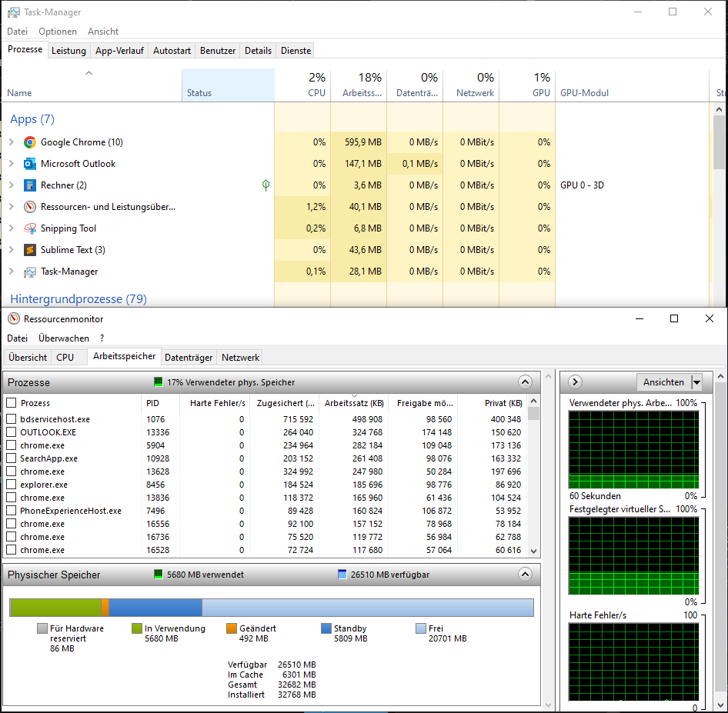Check the explorer.exe checkbox
The image size is (728, 713).
pyautogui.click(x=12, y=485)
